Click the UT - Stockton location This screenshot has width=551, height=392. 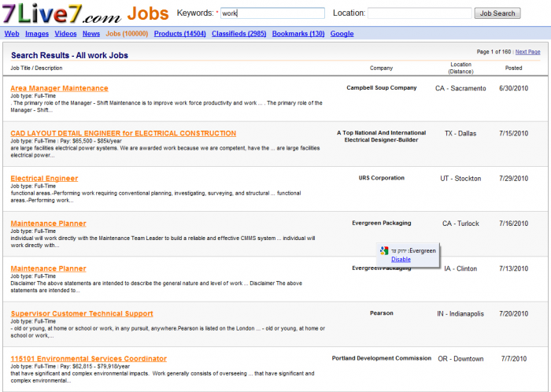(x=460, y=179)
